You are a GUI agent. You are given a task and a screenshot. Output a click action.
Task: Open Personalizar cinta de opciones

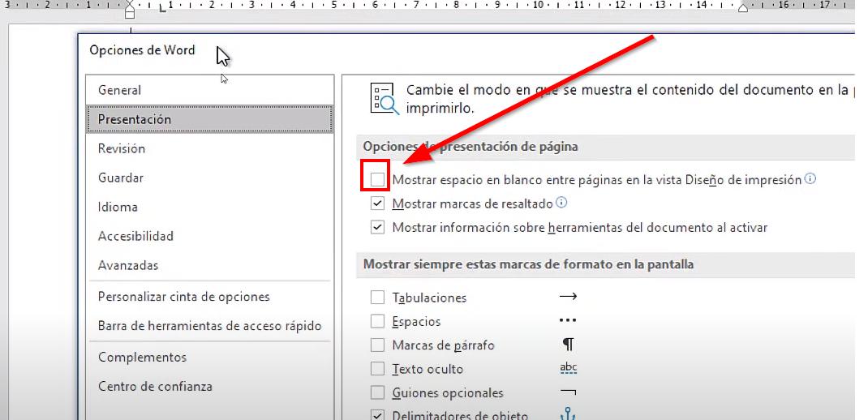pos(210,297)
